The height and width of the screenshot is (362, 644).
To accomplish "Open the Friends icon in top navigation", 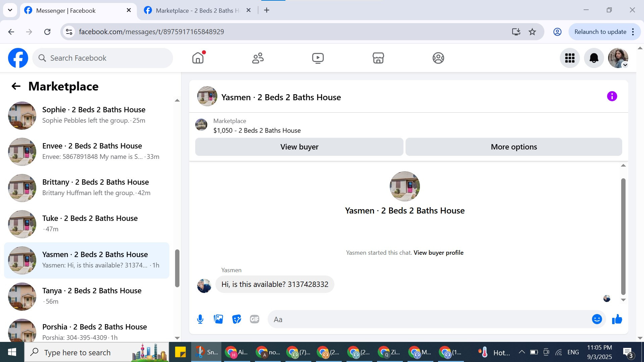I will point(258,58).
